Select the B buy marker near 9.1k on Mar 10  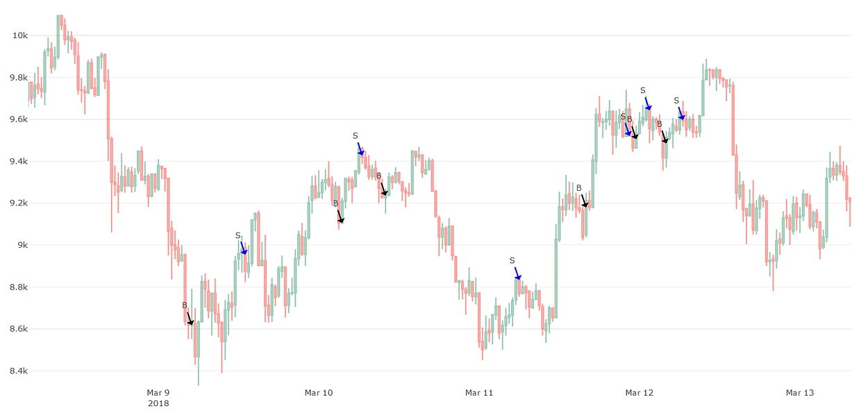[335, 203]
